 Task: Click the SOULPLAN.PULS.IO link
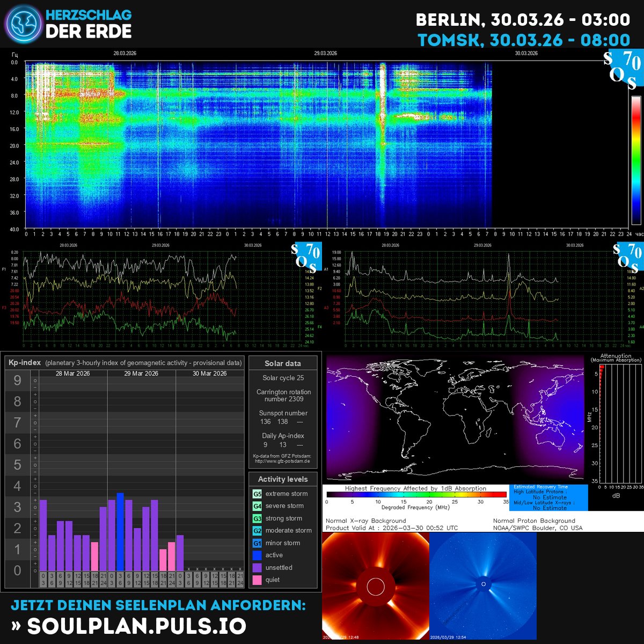[136, 626]
